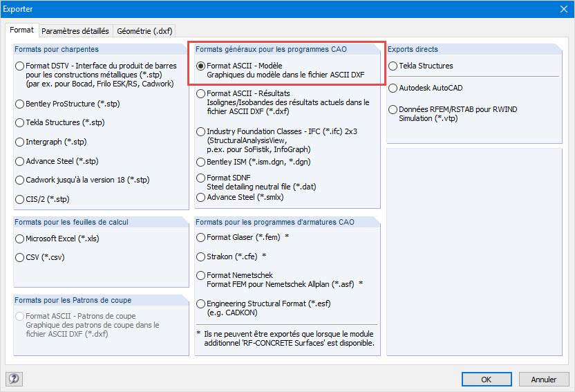575x392 pixels.
Task: Click 'Graphiques du modèle dans le fichier ASCII DXF'
Action: (x=285, y=75)
